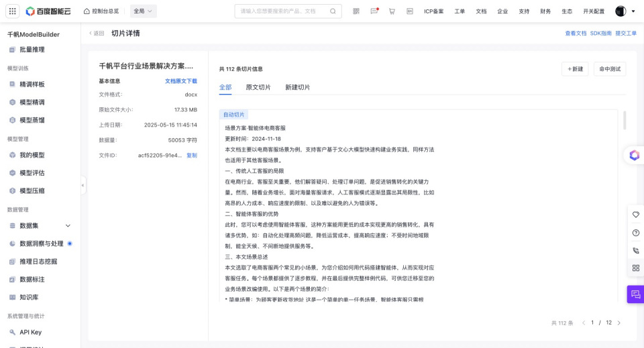Open the purple AI assistant floating icon
Image resolution: width=644 pixels, height=348 pixels.
tap(634, 155)
